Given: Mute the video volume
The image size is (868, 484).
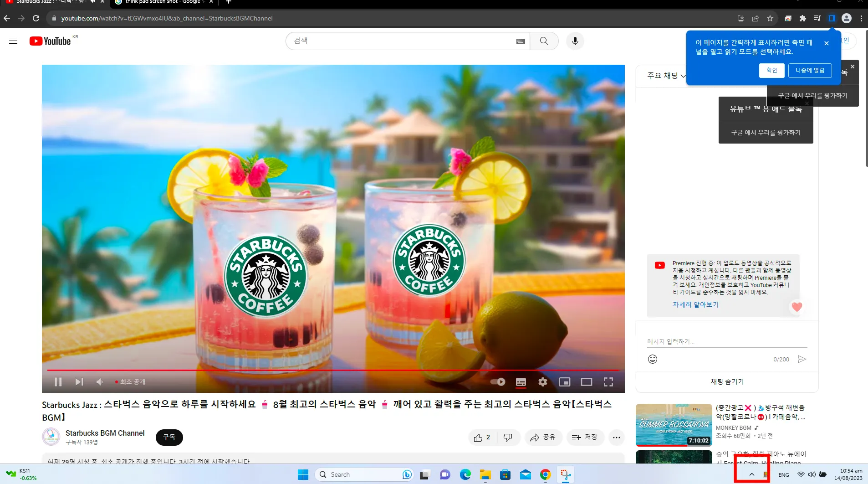Looking at the screenshot, I should [x=100, y=382].
